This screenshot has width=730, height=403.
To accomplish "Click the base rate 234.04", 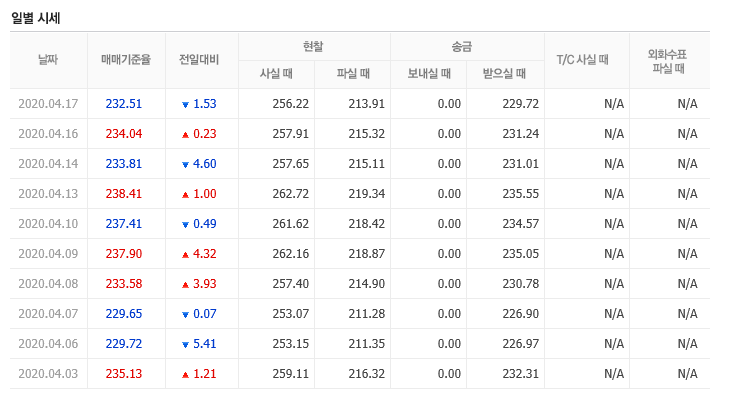I will click(123, 134).
